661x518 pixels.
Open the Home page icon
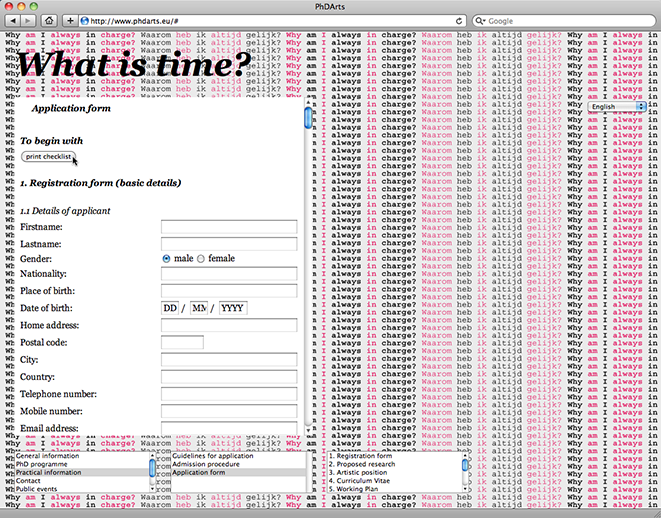coord(49,20)
